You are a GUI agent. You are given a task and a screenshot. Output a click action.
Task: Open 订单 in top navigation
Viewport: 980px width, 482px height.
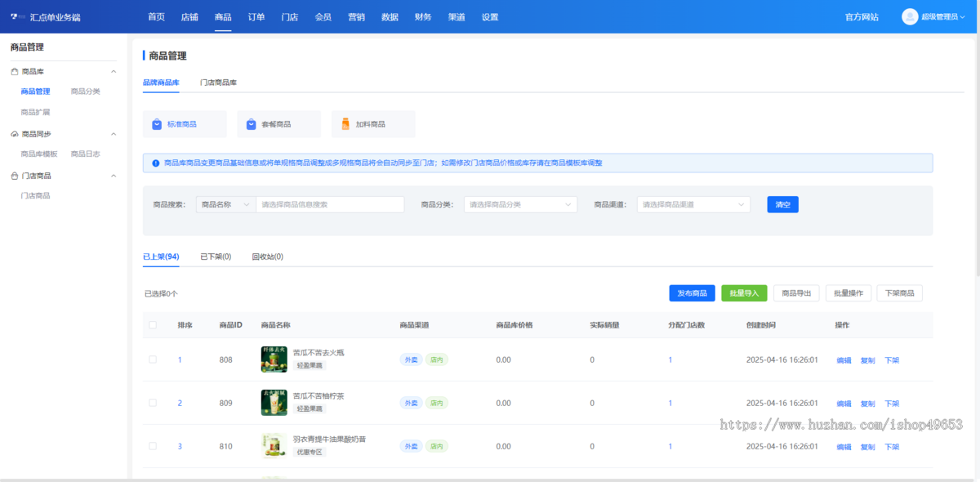coord(256,17)
